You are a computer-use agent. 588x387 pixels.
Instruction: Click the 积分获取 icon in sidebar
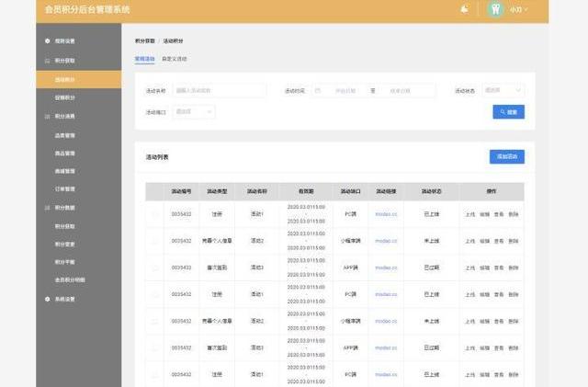[x=47, y=61]
